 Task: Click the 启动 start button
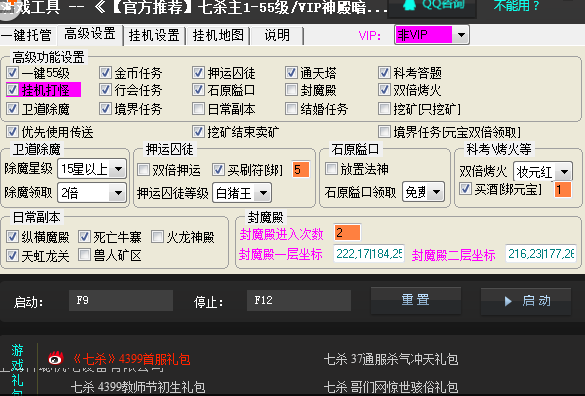526,301
